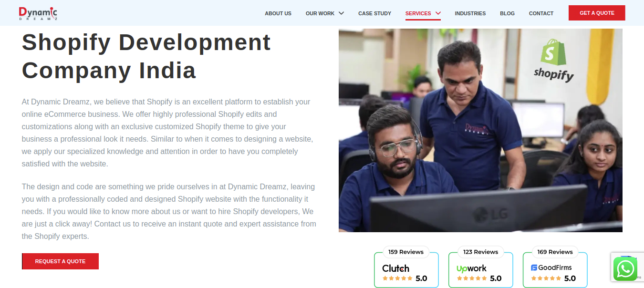Go to the Case Study page
This screenshot has width=644, height=288.
point(375,13)
